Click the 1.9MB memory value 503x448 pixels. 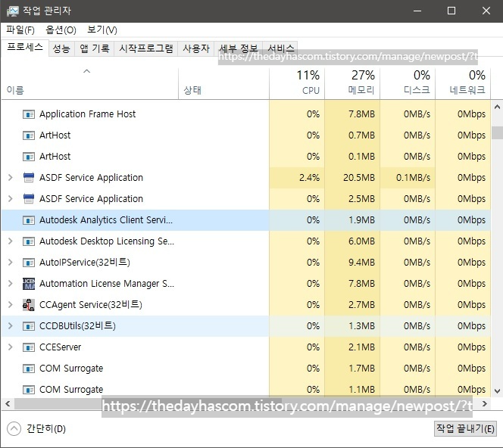pyautogui.click(x=361, y=220)
